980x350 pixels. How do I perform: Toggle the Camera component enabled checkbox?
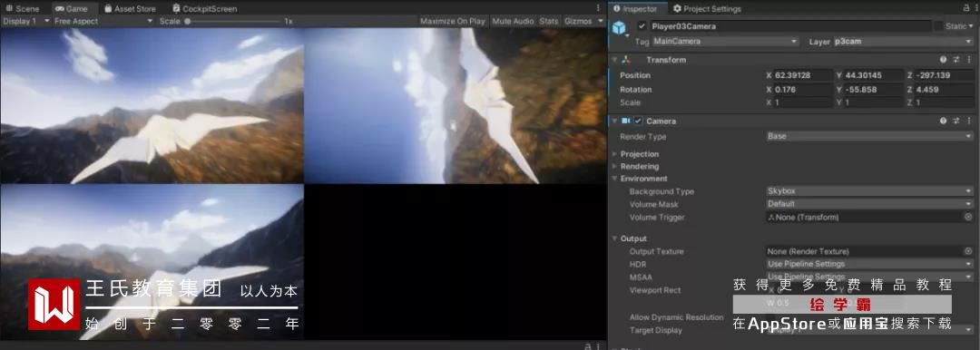(638, 122)
